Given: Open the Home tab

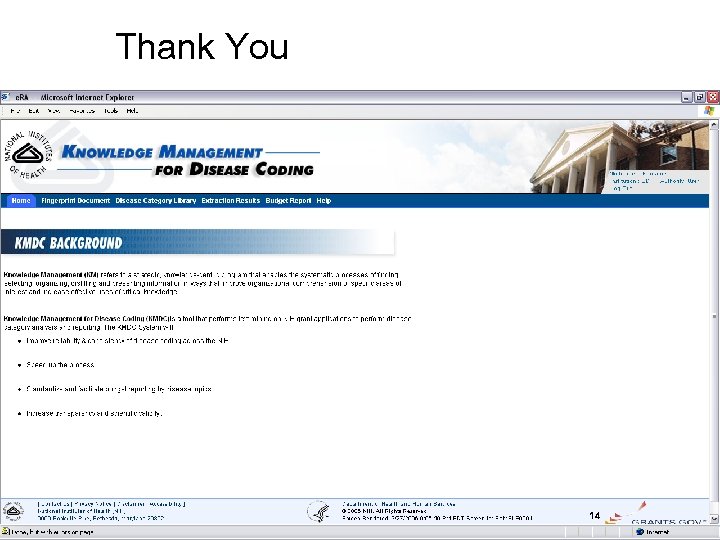Looking at the screenshot, I should pos(21,201).
